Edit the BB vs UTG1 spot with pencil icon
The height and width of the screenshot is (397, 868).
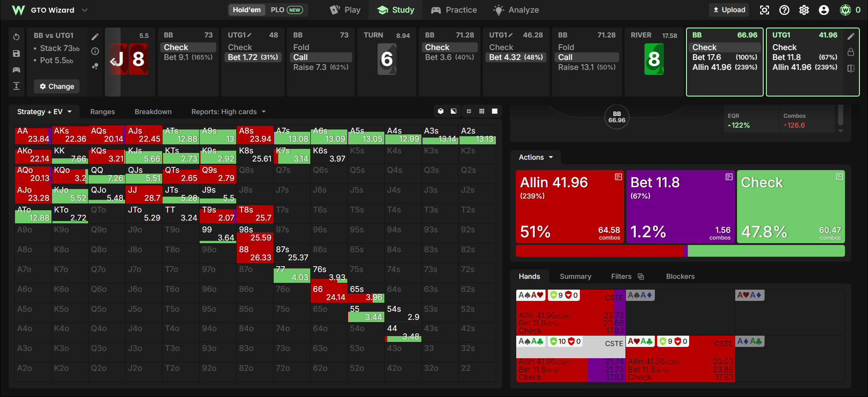(x=95, y=37)
